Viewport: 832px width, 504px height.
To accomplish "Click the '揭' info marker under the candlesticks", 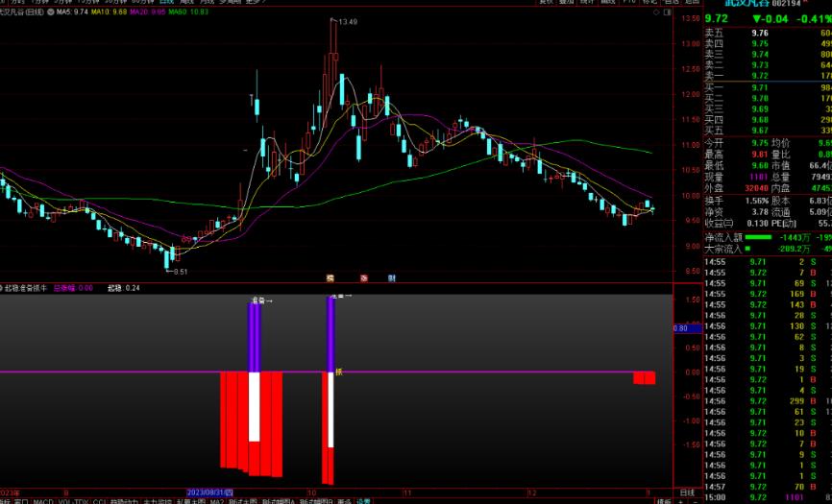I will click(330, 277).
